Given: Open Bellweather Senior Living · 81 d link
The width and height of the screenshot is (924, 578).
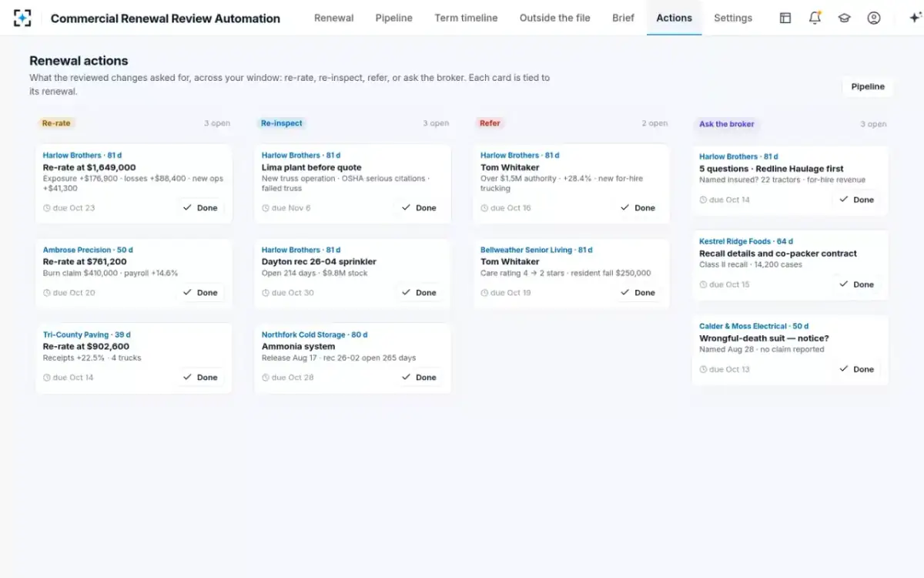Looking at the screenshot, I should tap(537, 250).
